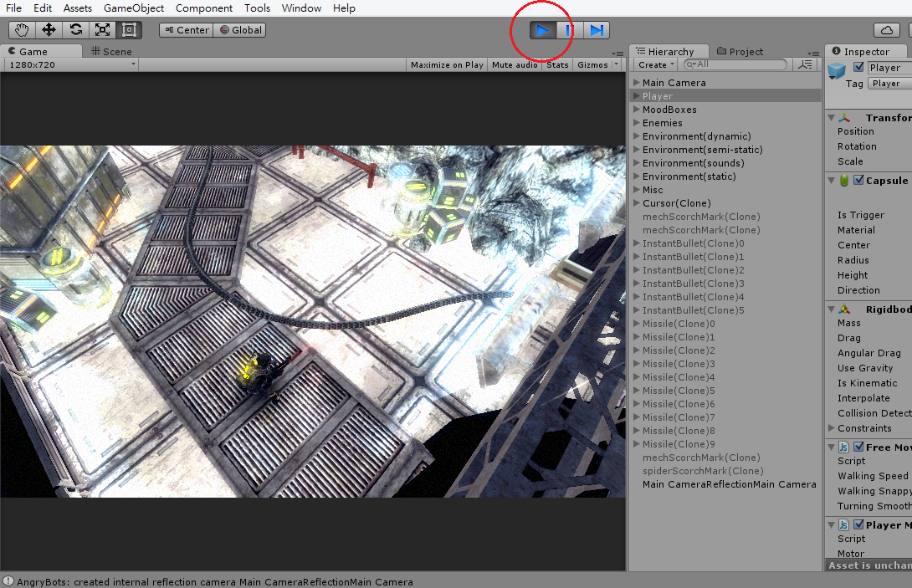This screenshot has width=912, height=588.
Task: Select the Move tool
Action: [x=49, y=29]
